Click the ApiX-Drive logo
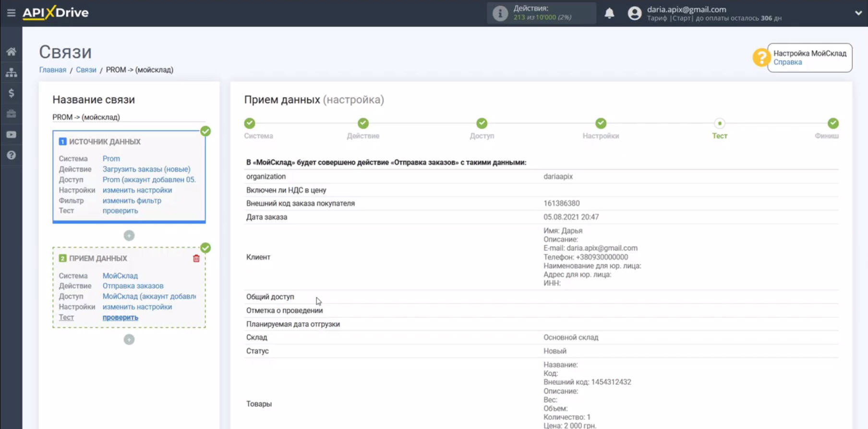The image size is (868, 429). coord(56,12)
